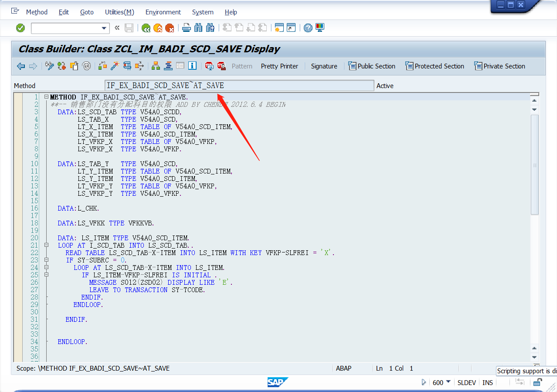
Task: Collapse the LOOP block on line 21
Action: [x=46, y=245]
